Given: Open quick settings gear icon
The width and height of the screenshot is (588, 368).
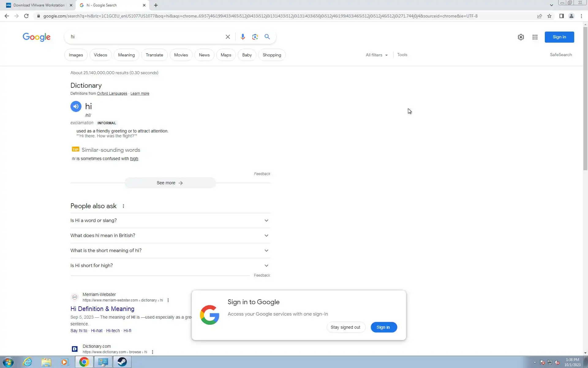Looking at the screenshot, I should click(521, 37).
